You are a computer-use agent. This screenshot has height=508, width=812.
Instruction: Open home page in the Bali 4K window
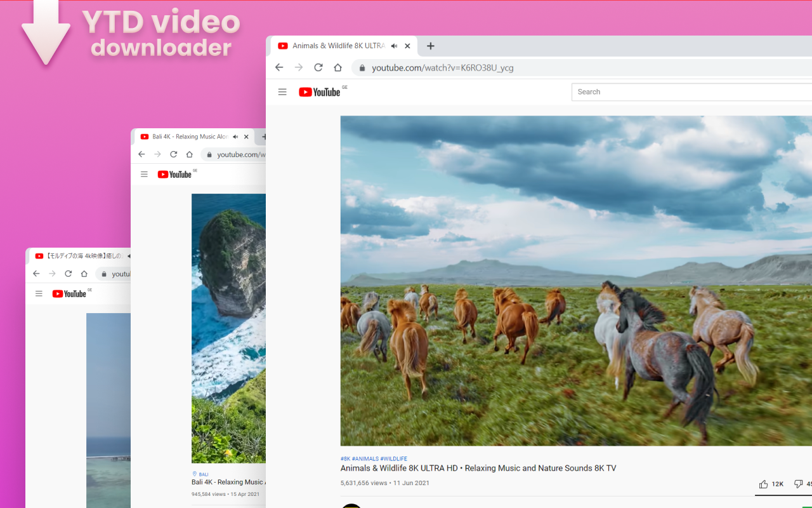point(189,154)
